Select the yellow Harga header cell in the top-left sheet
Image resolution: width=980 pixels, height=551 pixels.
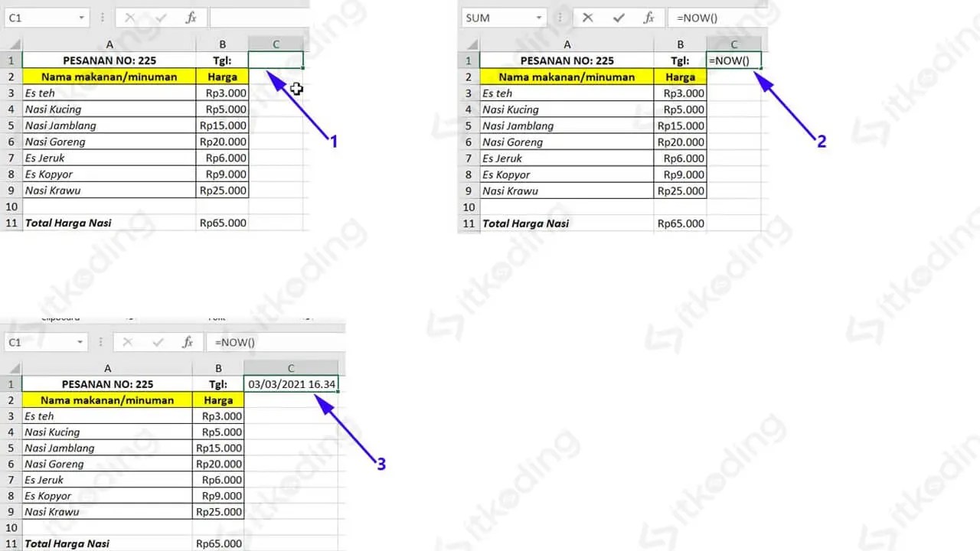pos(222,77)
